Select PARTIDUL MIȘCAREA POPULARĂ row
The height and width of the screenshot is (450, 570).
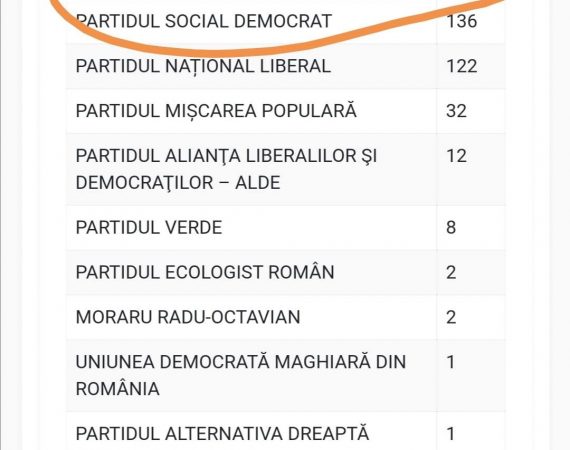(285, 111)
